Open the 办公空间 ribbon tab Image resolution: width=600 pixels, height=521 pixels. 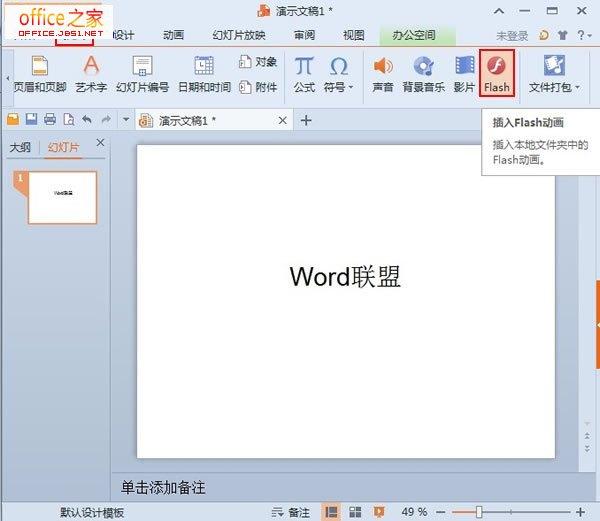coord(412,35)
